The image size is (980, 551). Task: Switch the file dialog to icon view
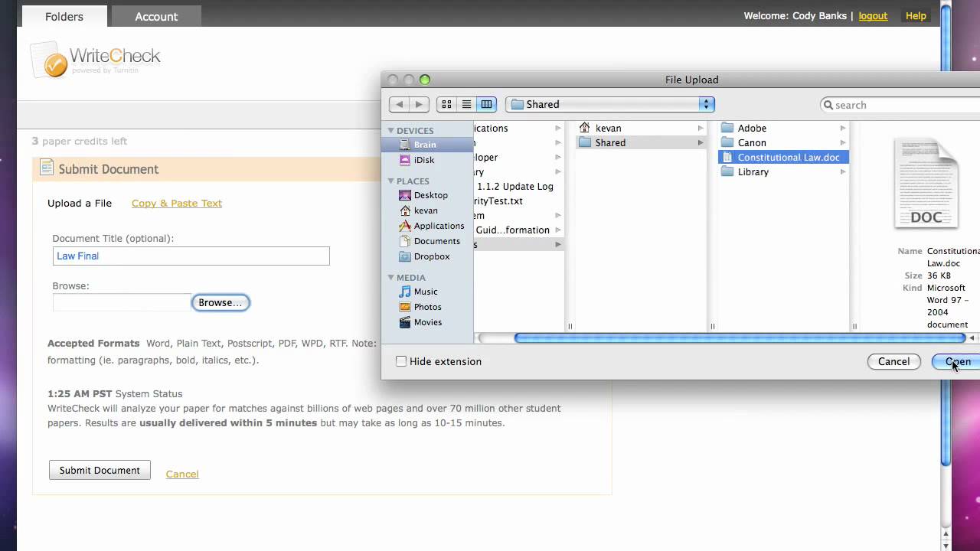(x=446, y=104)
